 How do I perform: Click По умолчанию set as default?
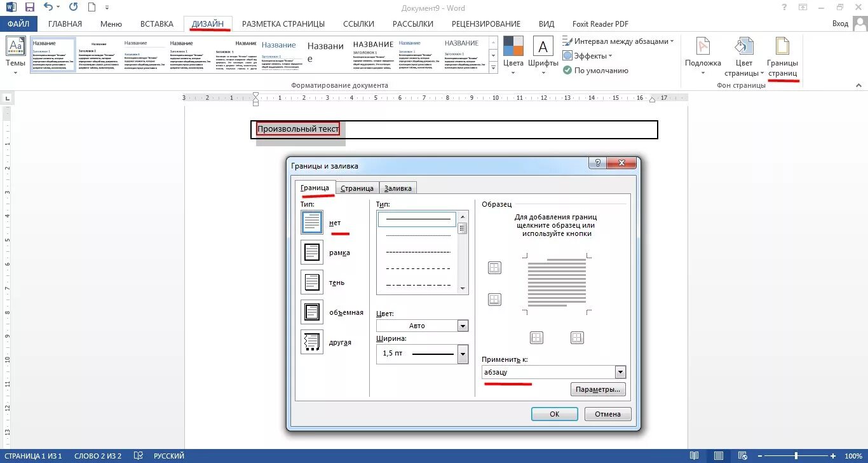point(595,71)
